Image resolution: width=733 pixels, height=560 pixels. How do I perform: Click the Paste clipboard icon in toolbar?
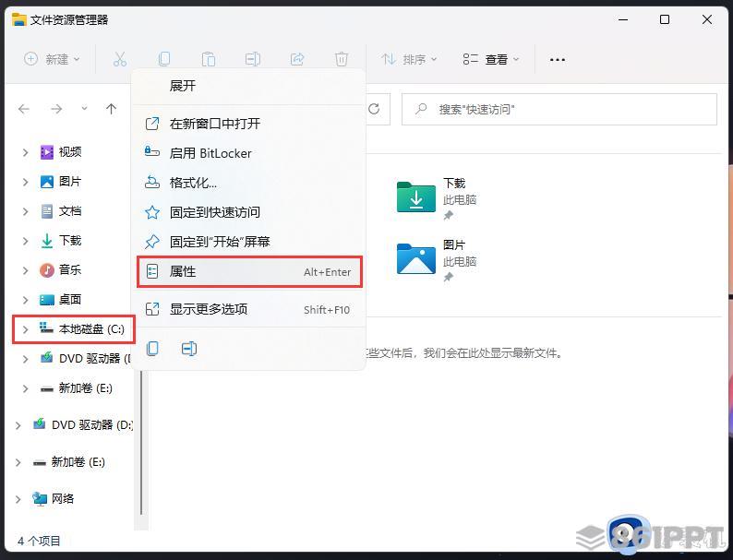tap(209, 59)
